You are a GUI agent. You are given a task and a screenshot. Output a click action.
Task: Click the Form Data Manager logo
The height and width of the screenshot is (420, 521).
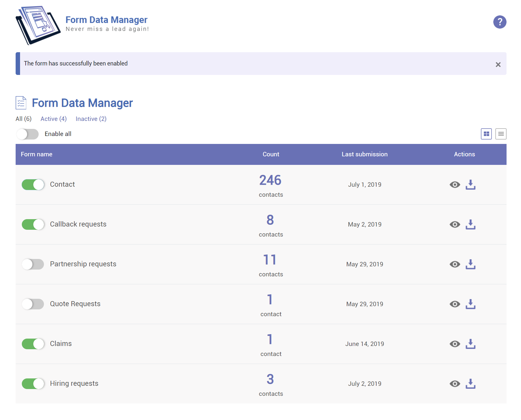[38, 25]
